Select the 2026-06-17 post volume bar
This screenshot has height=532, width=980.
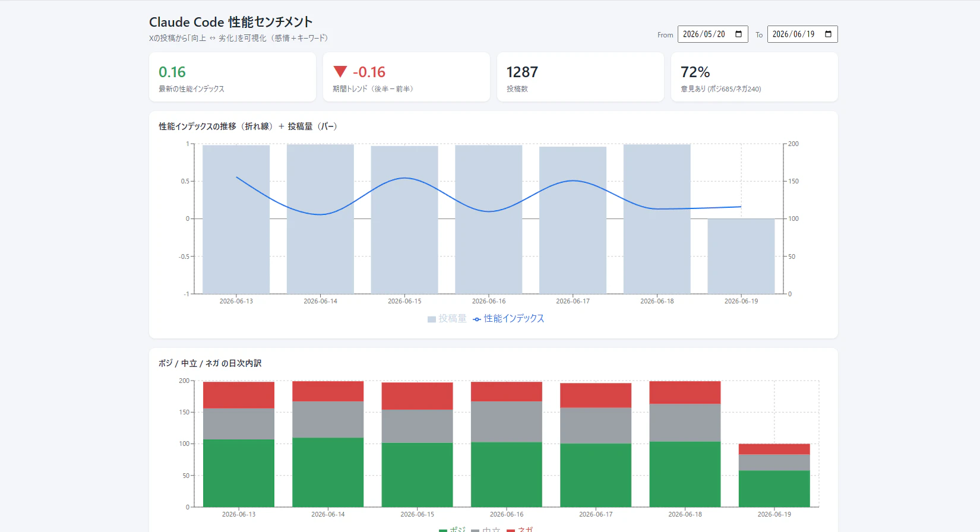click(573, 220)
